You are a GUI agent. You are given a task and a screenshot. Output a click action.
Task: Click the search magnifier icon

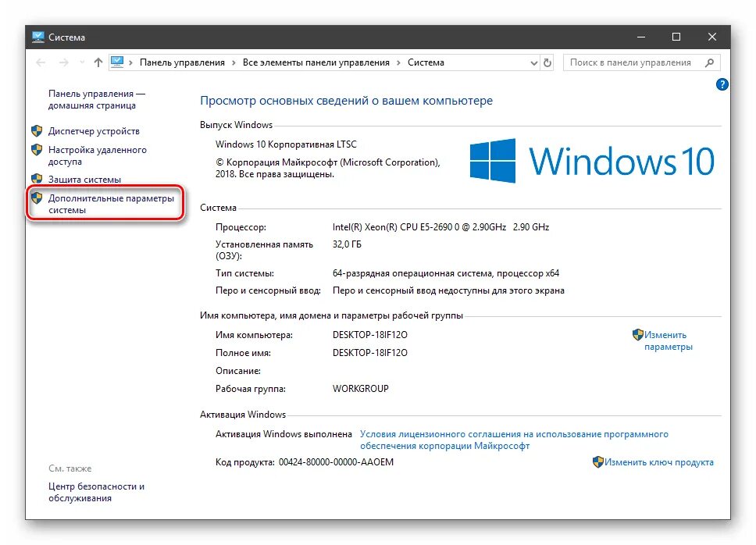[x=709, y=62]
